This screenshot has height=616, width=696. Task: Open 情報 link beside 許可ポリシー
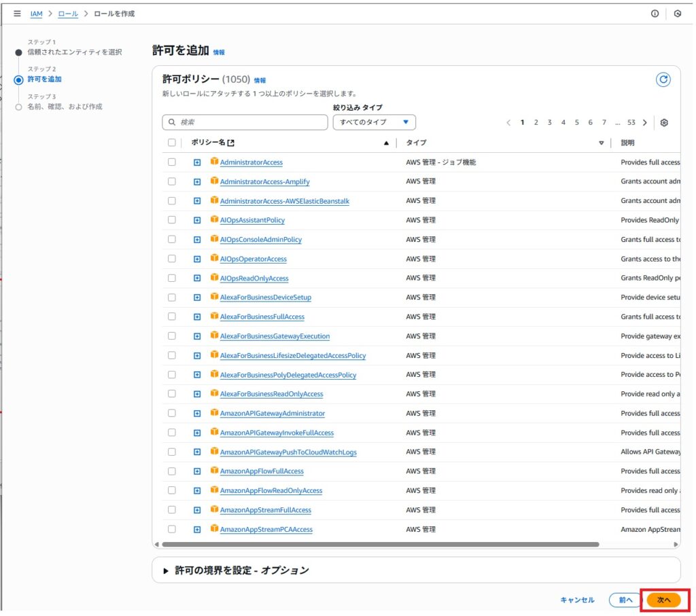click(260, 80)
